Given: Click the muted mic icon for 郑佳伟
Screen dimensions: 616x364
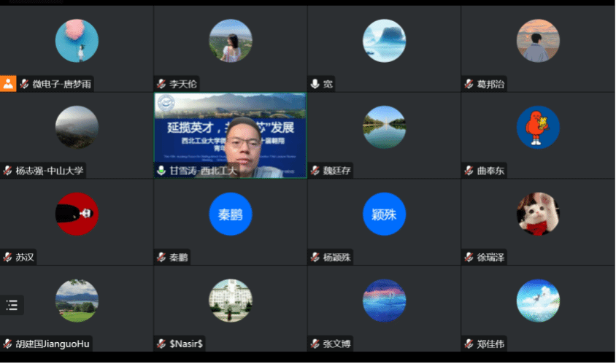Looking at the screenshot, I should pyautogui.click(x=469, y=344).
